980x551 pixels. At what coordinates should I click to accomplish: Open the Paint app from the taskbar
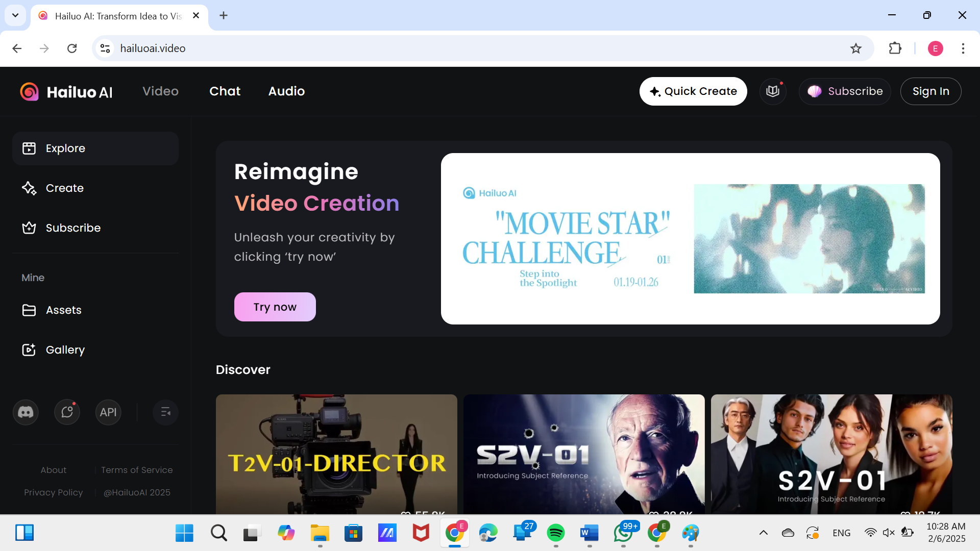pos(690,533)
